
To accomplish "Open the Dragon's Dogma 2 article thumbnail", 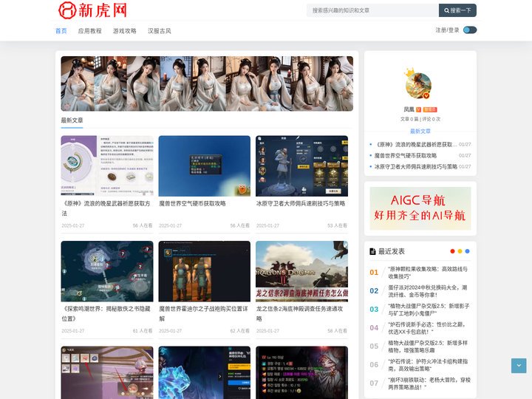I will tap(301, 271).
